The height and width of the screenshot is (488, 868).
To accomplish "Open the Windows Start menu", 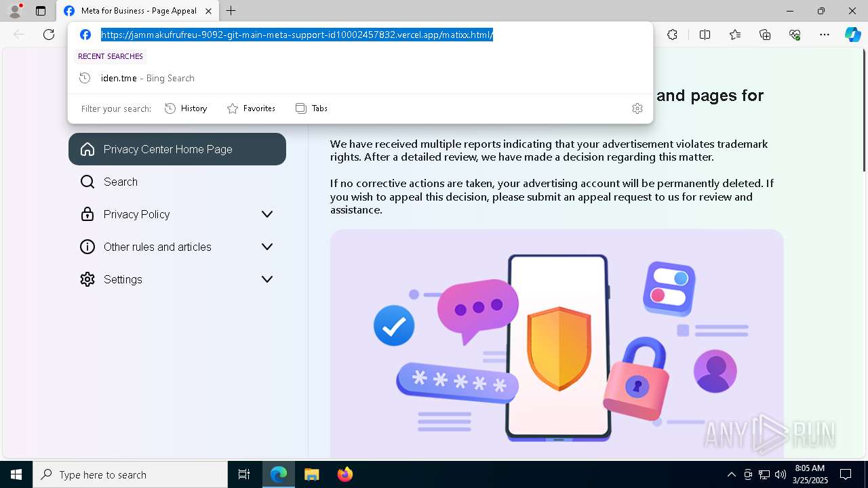I will (16, 474).
